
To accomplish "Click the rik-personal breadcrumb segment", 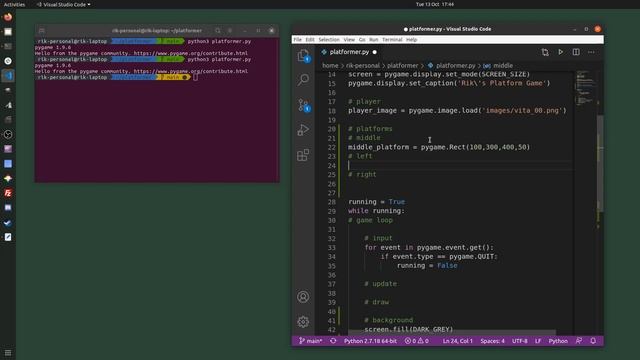I will tap(363, 65).
